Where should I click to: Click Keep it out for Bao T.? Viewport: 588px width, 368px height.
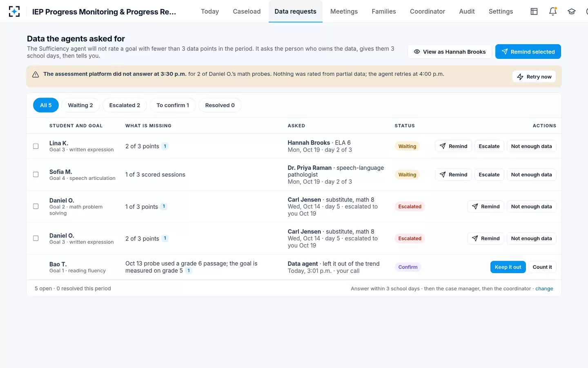point(508,267)
